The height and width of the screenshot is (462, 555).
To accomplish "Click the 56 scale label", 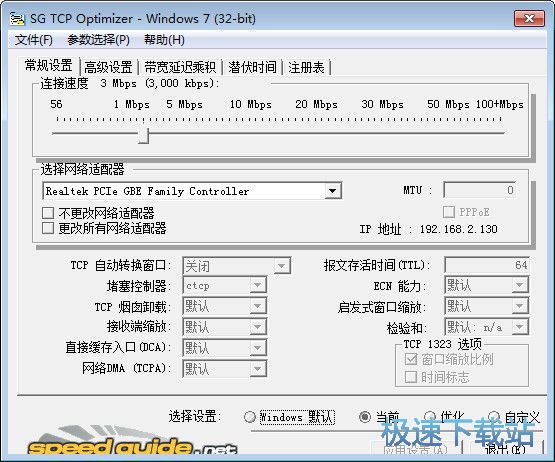I will point(56,104).
